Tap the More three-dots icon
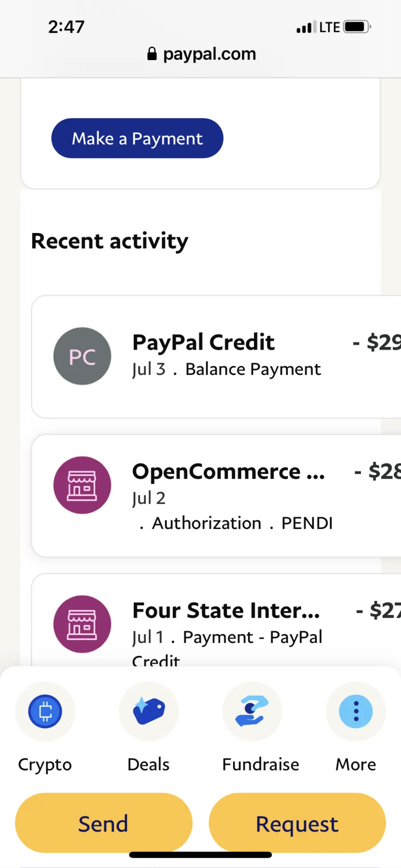401x868 pixels. click(x=356, y=711)
